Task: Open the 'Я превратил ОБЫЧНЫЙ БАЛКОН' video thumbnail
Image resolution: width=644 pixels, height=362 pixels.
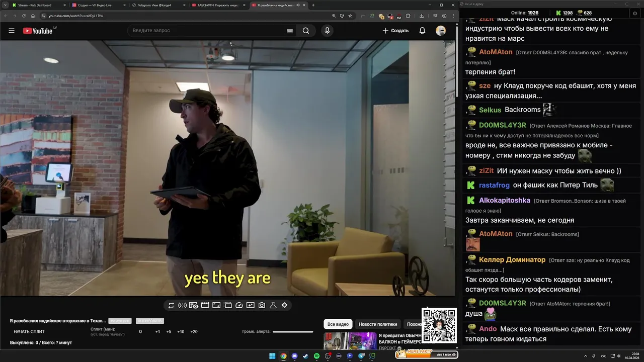Action: pos(350,340)
